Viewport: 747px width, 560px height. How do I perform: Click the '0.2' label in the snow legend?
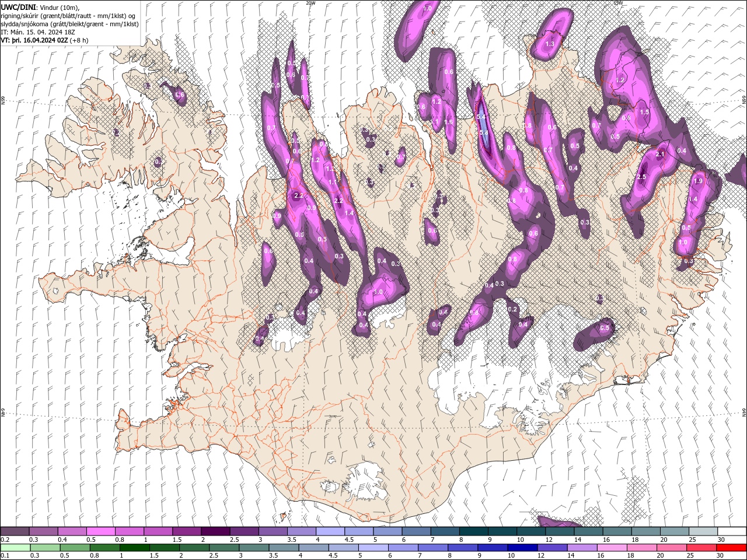click(5, 540)
